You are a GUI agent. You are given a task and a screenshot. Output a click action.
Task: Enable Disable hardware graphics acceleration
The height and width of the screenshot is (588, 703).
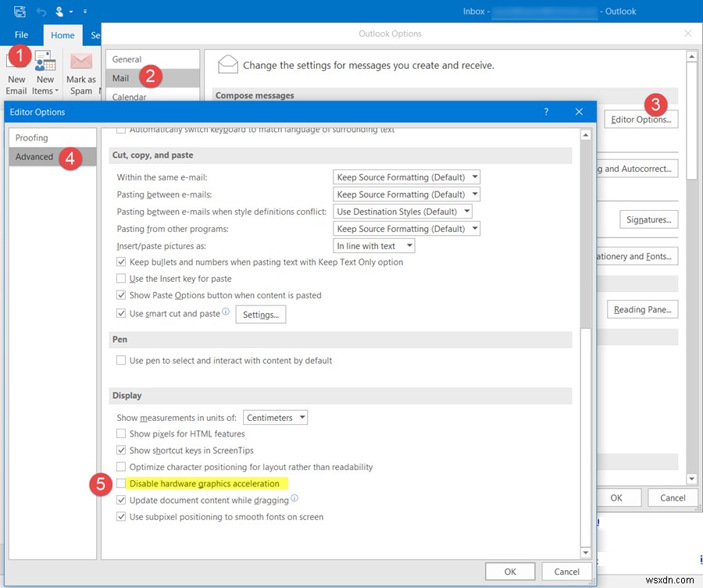click(x=121, y=483)
